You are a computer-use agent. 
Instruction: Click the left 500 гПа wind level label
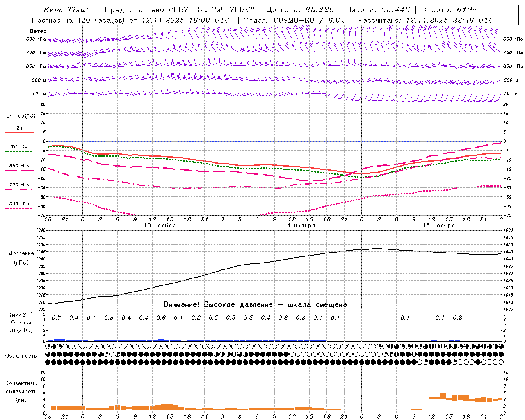click(x=36, y=39)
